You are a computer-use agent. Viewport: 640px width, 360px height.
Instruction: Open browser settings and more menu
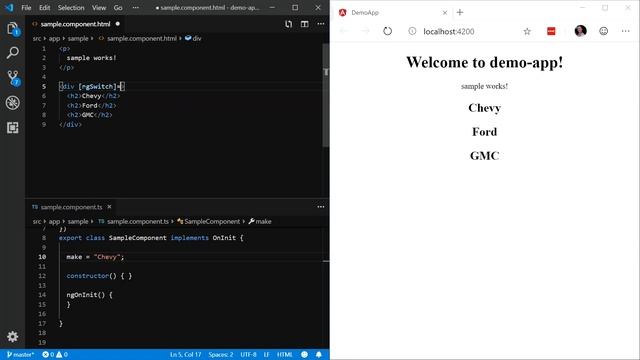626,31
